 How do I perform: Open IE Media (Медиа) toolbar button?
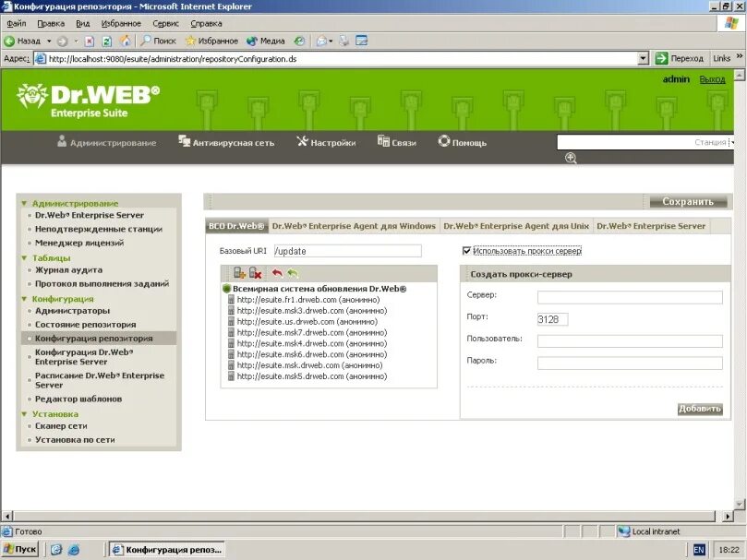266,41
